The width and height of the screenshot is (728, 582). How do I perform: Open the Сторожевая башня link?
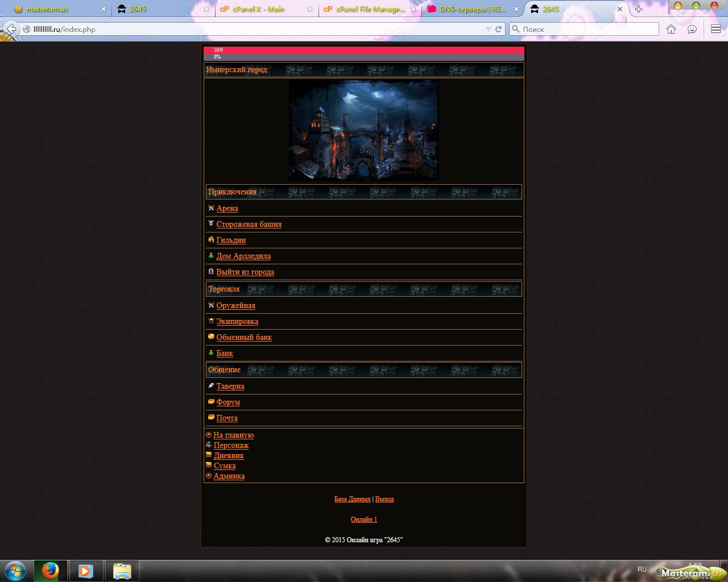point(249,225)
